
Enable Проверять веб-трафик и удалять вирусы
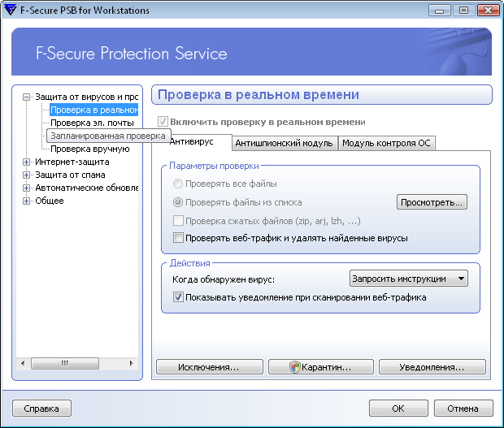tap(178, 238)
